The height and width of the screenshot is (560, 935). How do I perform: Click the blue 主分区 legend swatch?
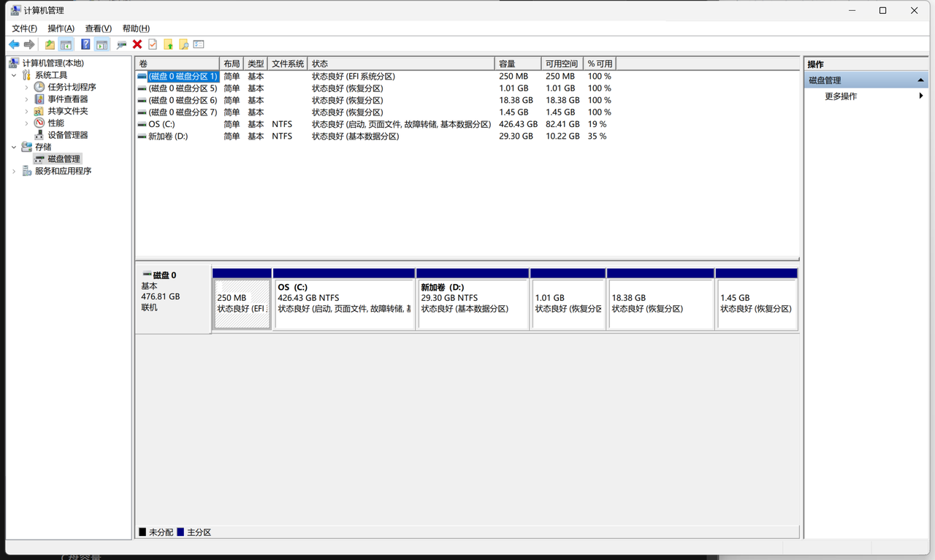tap(180, 532)
